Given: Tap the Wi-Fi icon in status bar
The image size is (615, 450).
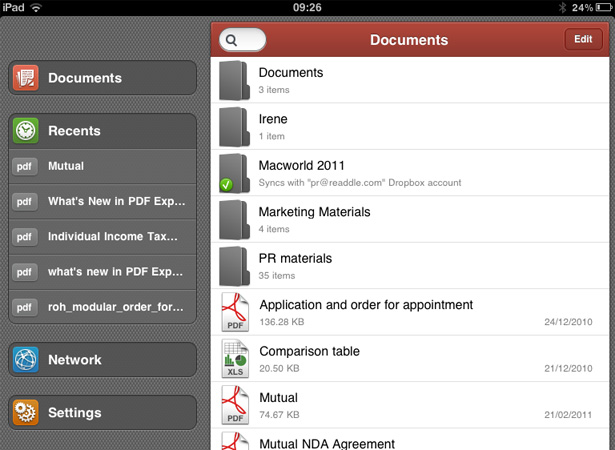Looking at the screenshot, I should 36,7.
